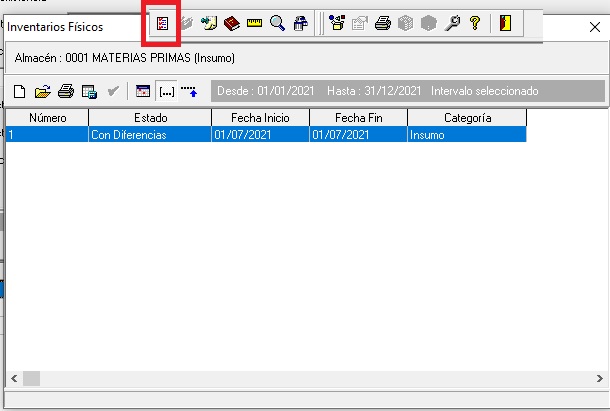Click the grayed hexagon icon

429,23
